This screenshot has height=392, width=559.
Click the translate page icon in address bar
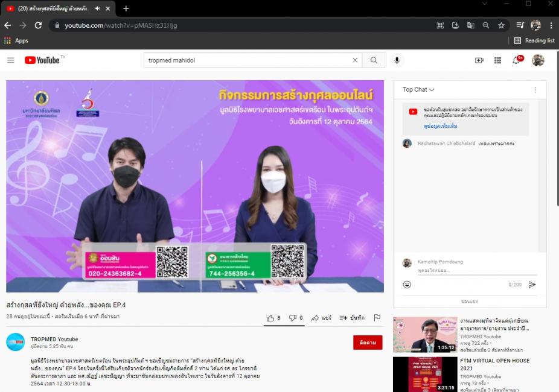pos(471,25)
